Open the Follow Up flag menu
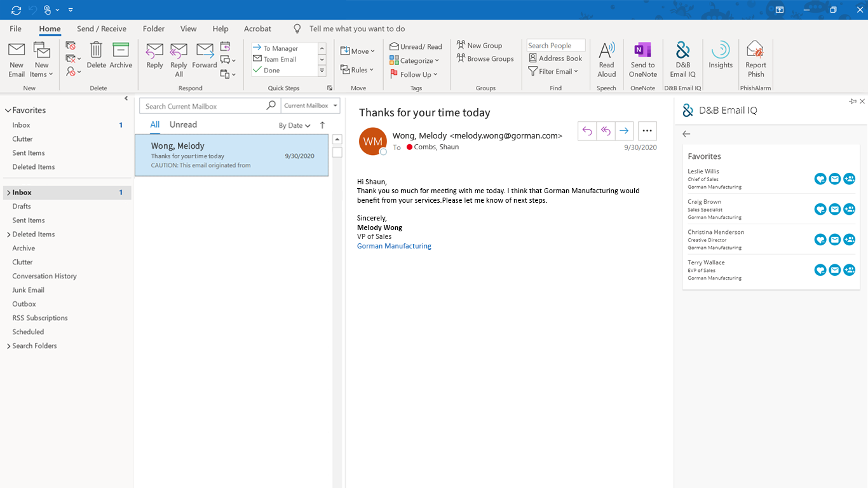868x488 pixels. 414,74
